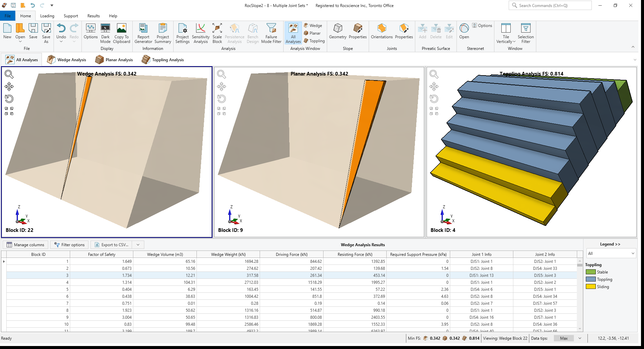The height and width of the screenshot is (349, 644).
Task: Select Planar in Analysis Window group
Action: [x=312, y=33]
